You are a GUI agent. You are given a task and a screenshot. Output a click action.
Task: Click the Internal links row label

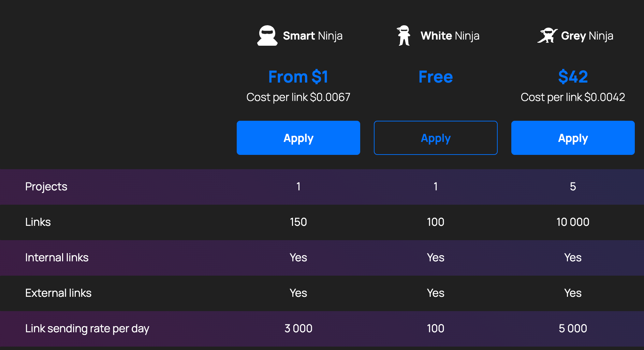point(57,258)
